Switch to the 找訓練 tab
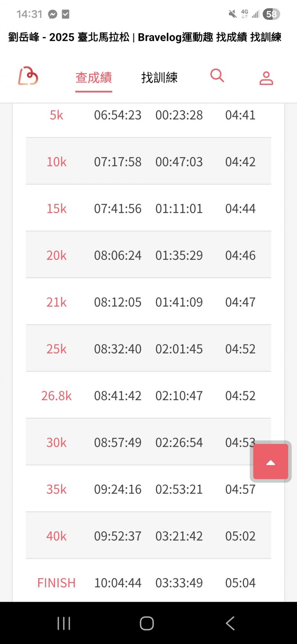 pyautogui.click(x=159, y=78)
